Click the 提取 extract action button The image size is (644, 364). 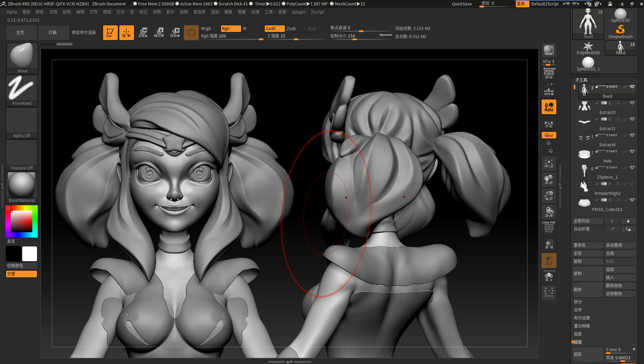tap(588, 354)
